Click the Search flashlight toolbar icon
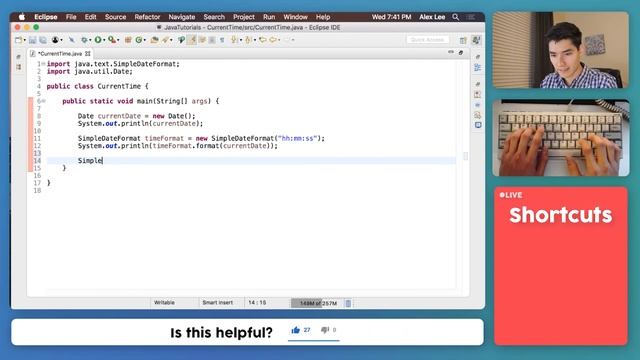Screen dimensions: 640x360 [x=165, y=40]
